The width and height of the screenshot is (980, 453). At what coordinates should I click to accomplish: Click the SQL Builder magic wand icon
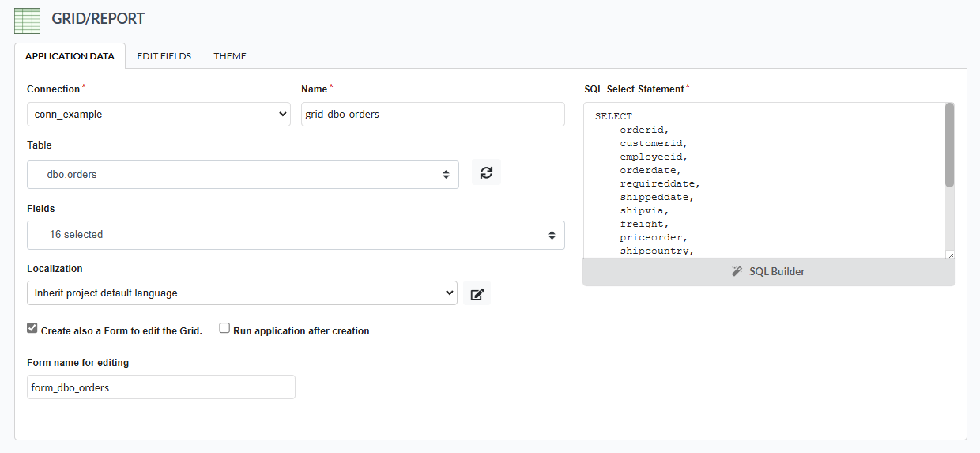(737, 271)
